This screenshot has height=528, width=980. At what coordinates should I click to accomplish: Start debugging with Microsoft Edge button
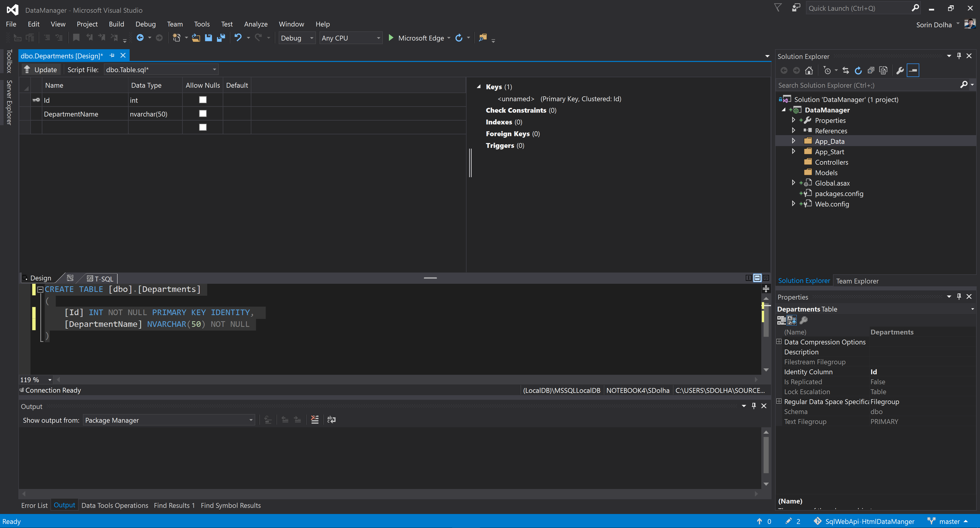click(416, 38)
